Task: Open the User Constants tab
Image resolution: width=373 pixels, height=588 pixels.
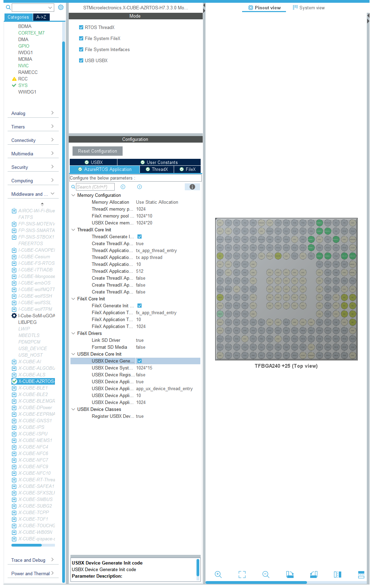Action: 159,162
